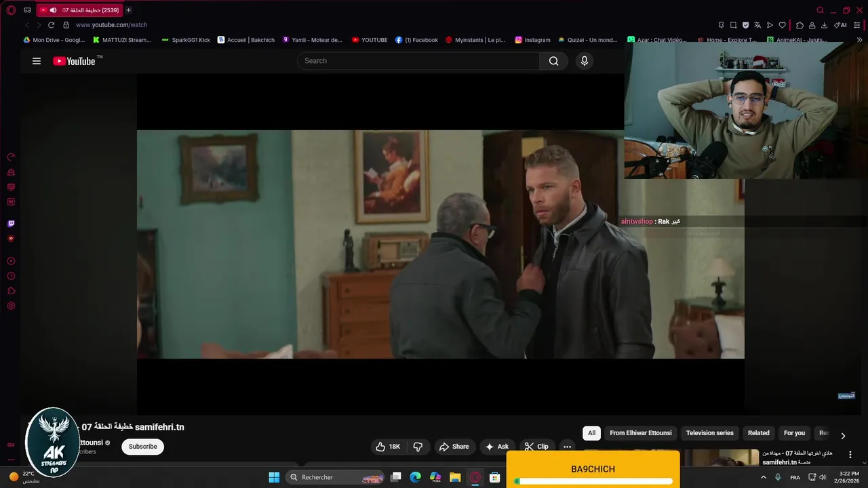
Task: Like the video with the thumbs-up button
Action: point(388,447)
